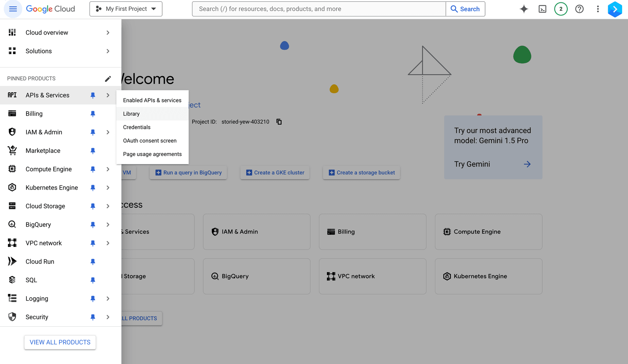Viewport: 628px width, 364px height.
Task: Unpin Cloud Run from pinned products
Action: (93, 262)
